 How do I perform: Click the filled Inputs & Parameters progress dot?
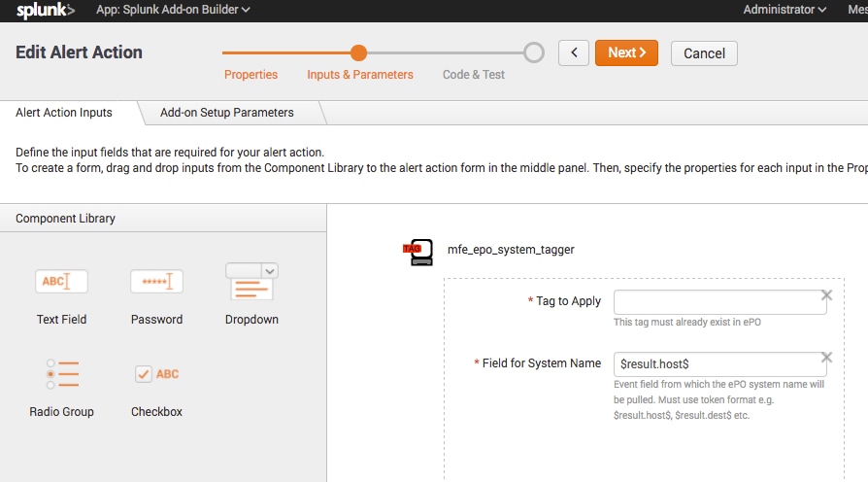(x=358, y=52)
